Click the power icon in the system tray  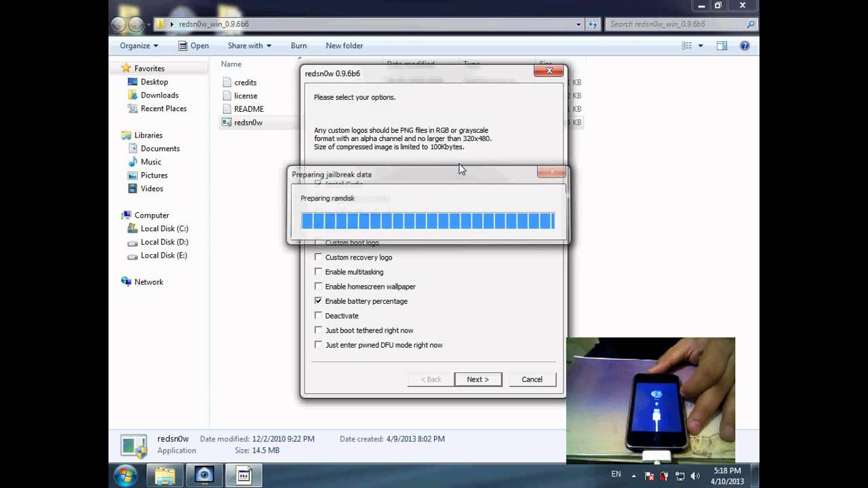point(664,476)
